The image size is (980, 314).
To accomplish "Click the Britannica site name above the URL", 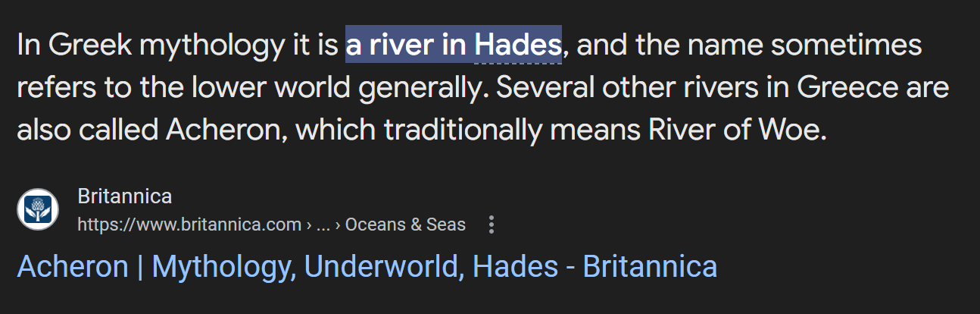I will (125, 196).
